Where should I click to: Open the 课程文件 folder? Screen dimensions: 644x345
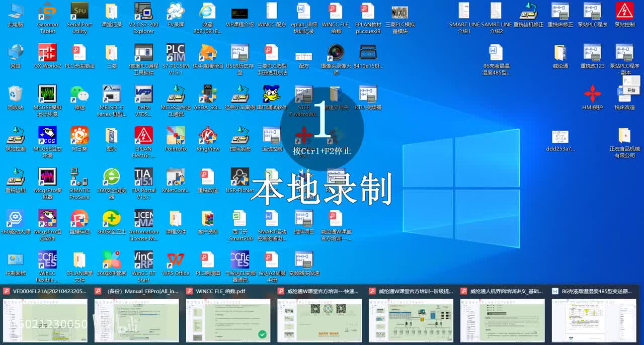pos(176,222)
